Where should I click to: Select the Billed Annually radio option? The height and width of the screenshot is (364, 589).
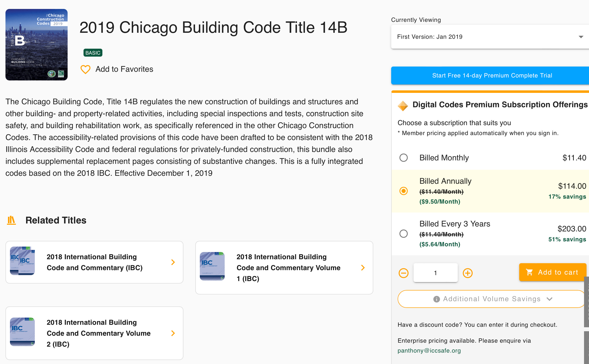coord(404,191)
